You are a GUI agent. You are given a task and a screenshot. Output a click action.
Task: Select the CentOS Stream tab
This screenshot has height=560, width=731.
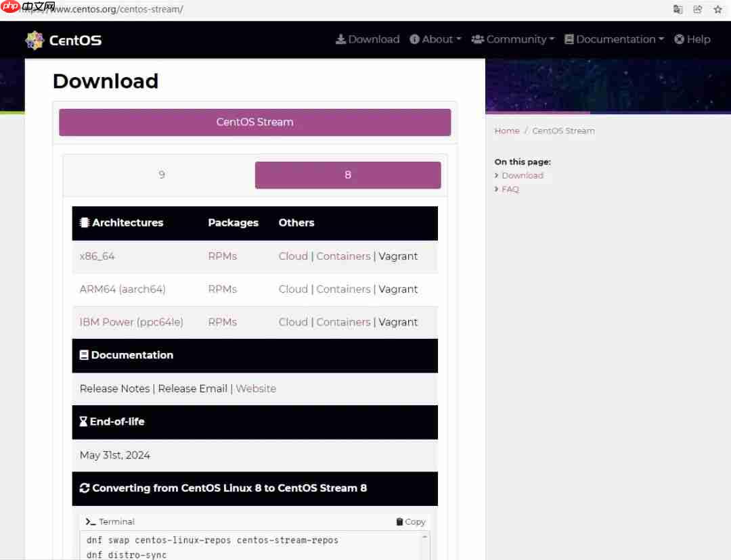point(254,122)
